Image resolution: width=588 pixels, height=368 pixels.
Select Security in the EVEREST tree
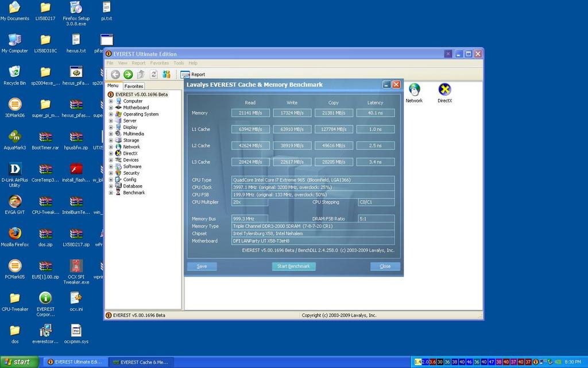point(131,173)
